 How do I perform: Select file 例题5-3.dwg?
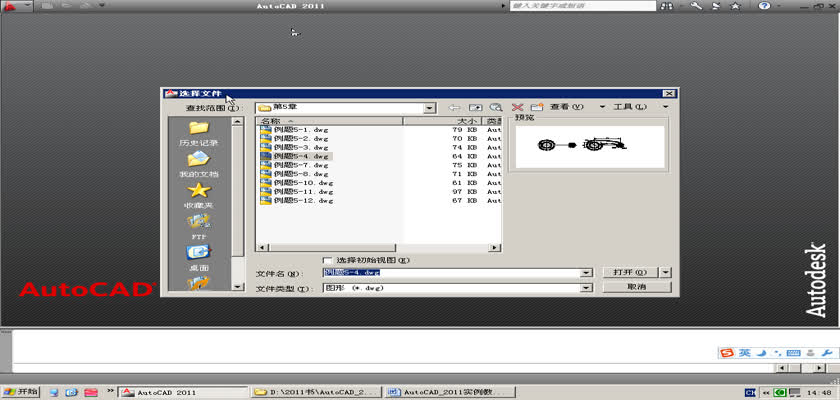(294, 147)
